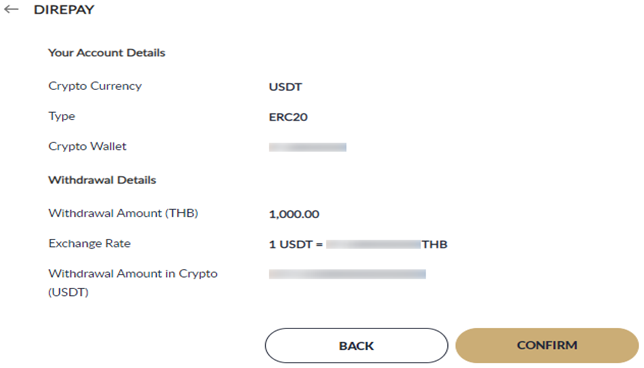Click the blurred Crypto Wallet address

pyautogui.click(x=308, y=147)
